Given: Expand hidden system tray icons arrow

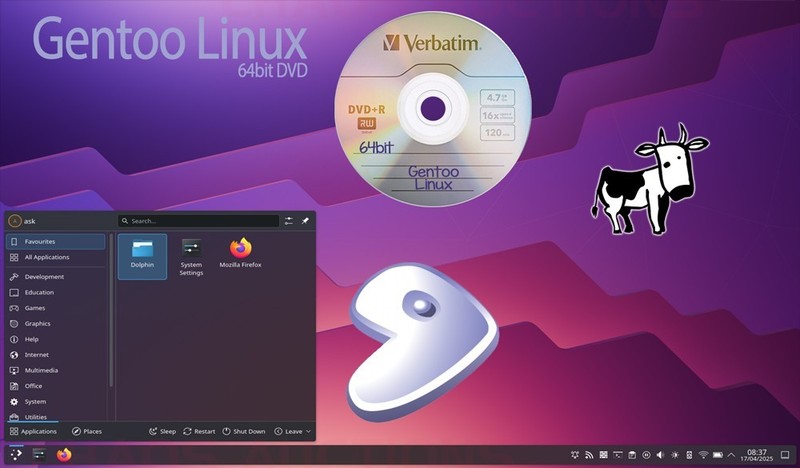Looking at the screenshot, I should pyautogui.click(x=731, y=455).
